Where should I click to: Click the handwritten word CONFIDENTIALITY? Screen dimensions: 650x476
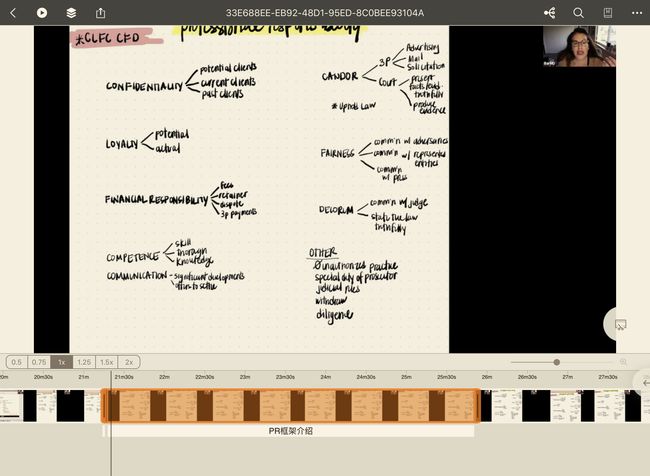pyautogui.click(x=144, y=86)
